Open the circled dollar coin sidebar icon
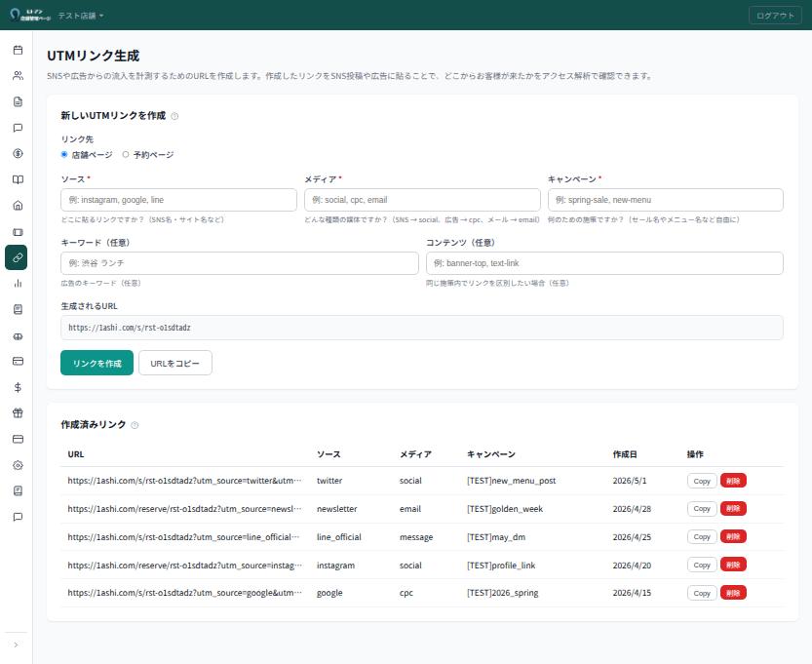Screen dimensions: 812x664 (18, 153)
